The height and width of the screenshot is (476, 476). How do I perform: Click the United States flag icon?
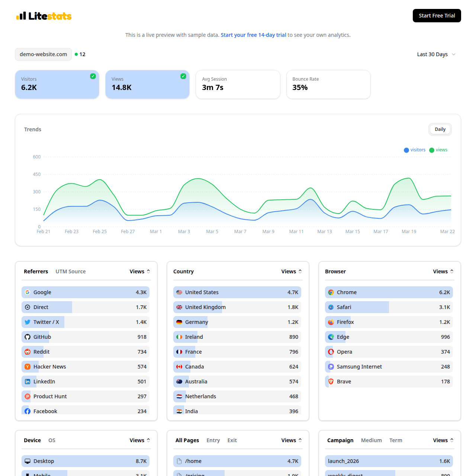(179, 292)
